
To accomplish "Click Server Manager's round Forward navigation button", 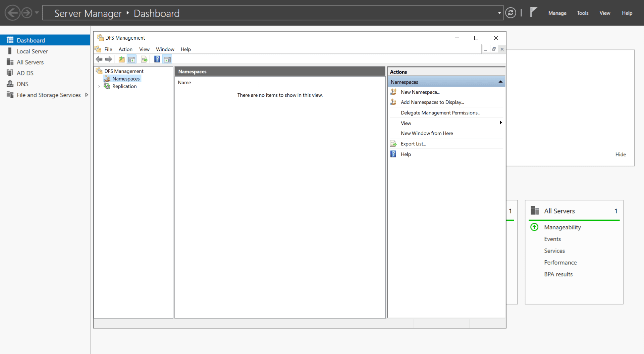I will 27,13.
